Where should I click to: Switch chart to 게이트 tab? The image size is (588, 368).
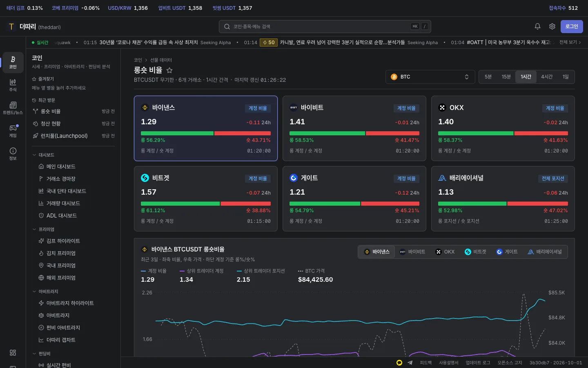tap(507, 252)
